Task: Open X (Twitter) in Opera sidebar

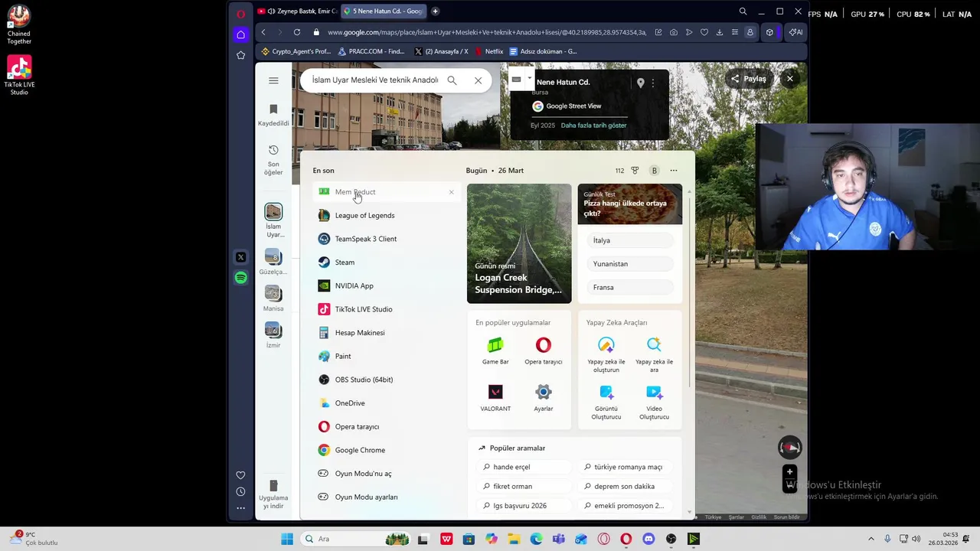Action: pos(240,257)
